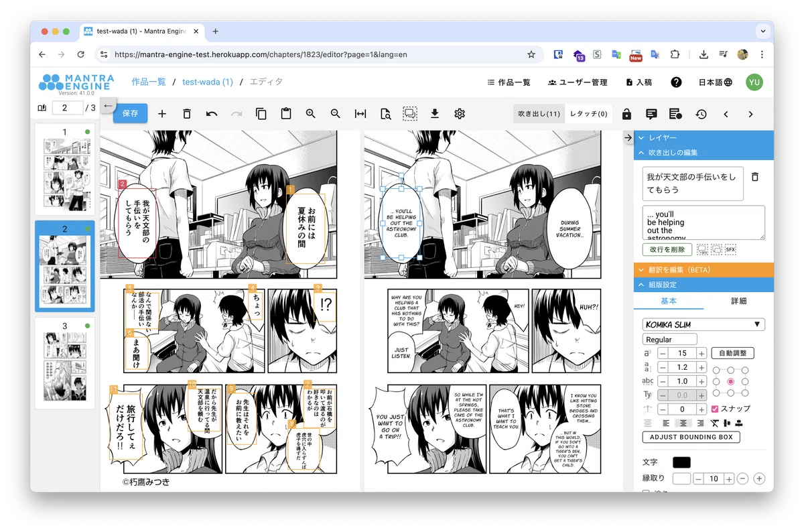Select page 3 thumbnail
804x532 pixels.
coord(65,364)
